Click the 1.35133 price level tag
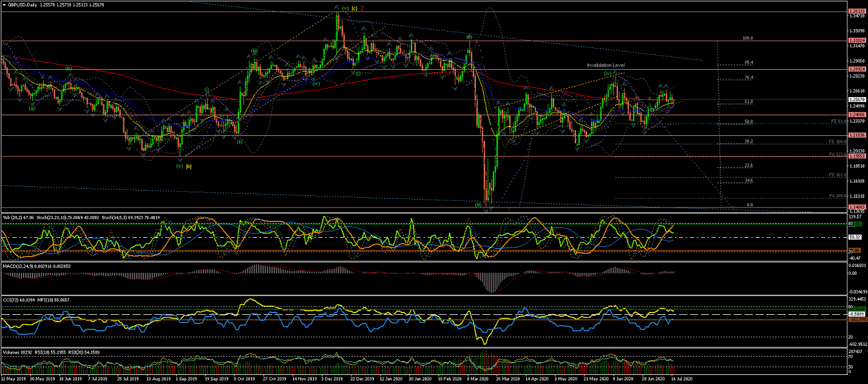Viewport: 868px width, 384px height. tap(856, 12)
